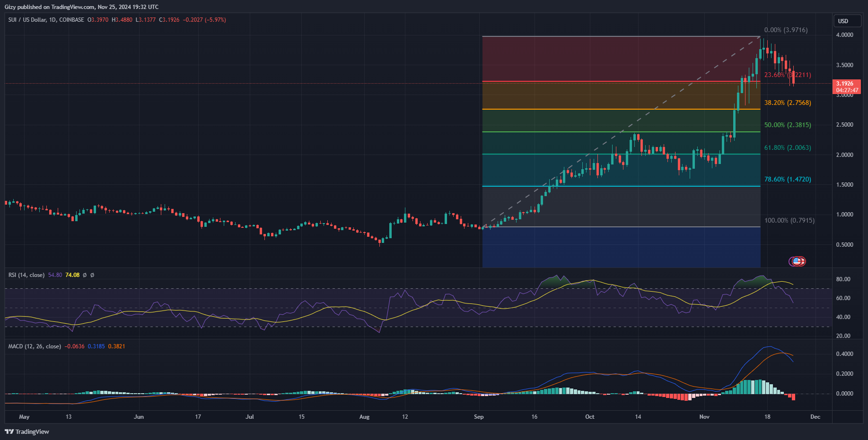This screenshot has height=440, width=868.
Task: Click the 17 date label on time axis
Action: tap(198, 417)
